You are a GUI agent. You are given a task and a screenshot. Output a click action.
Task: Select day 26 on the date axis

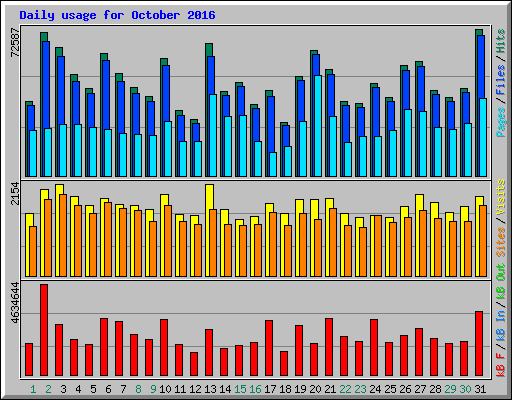pos(405,389)
